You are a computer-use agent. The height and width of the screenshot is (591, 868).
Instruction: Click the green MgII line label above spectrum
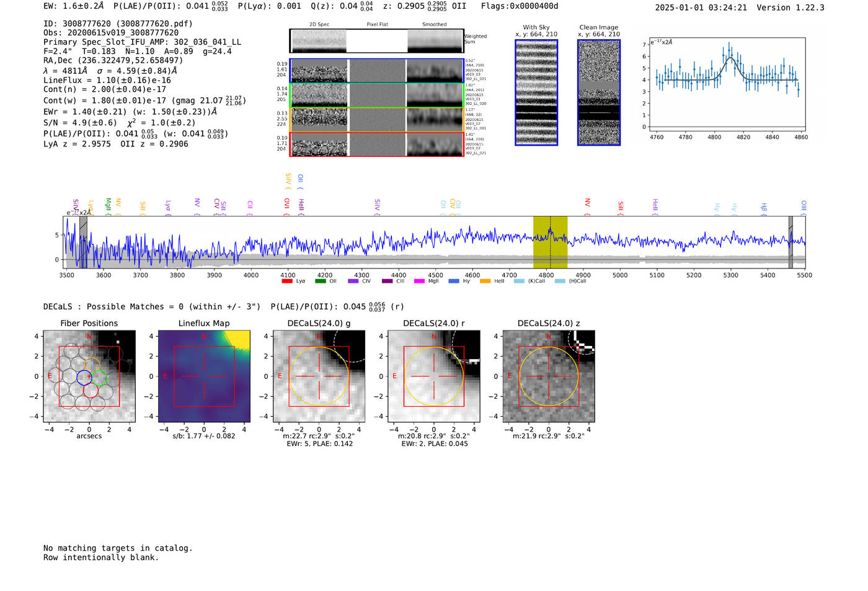coord(108,206)
